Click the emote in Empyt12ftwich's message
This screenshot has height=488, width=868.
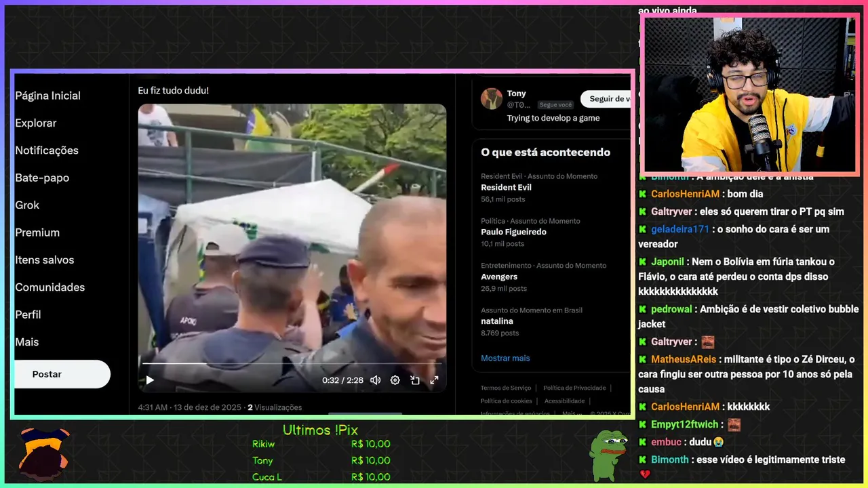point(734,425)
